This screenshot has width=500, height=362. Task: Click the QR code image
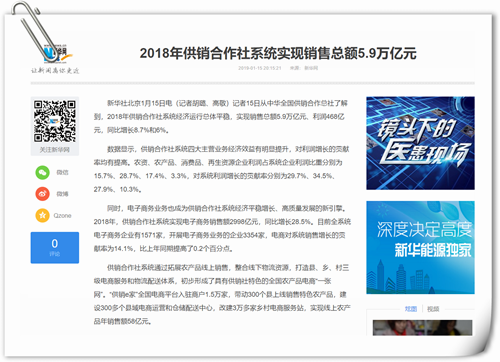55,121
